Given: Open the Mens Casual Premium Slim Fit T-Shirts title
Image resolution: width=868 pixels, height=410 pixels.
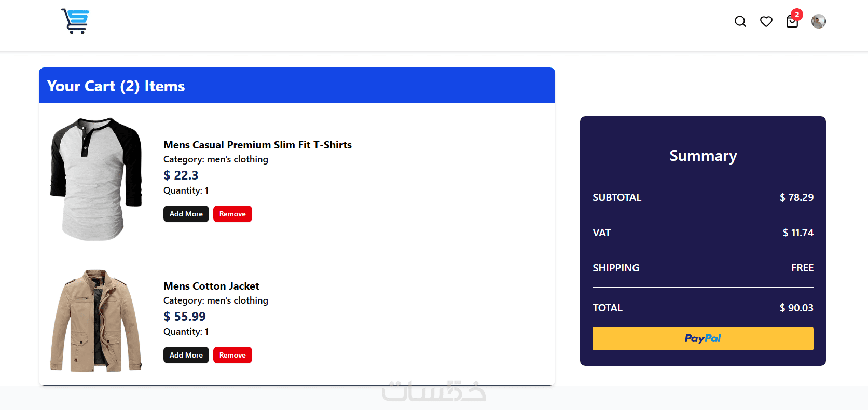Looking at the screenshot, I should (x=257, y=145).
